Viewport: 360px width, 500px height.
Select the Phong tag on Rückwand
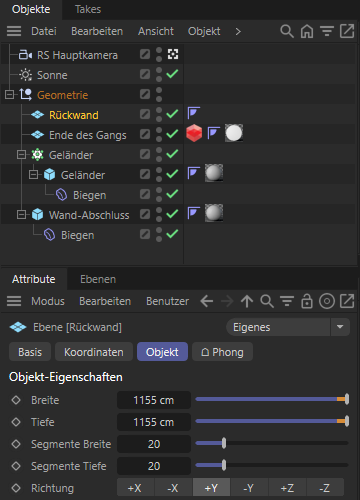pos(194,113)
